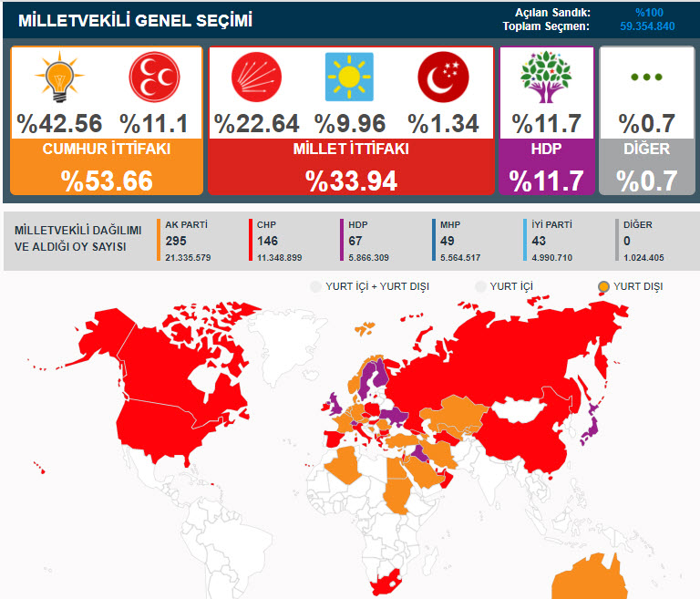The height and width of the screenshot is (599, 700).
Task: Click the DİĞER 0 seats entry
Action: pyautogui.click(x=641, y=241)
